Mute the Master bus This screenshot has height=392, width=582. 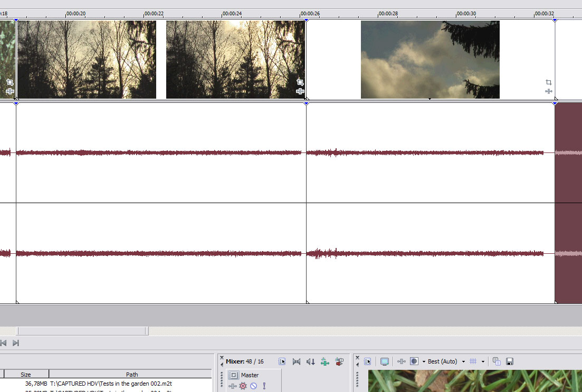pos(253,386)
